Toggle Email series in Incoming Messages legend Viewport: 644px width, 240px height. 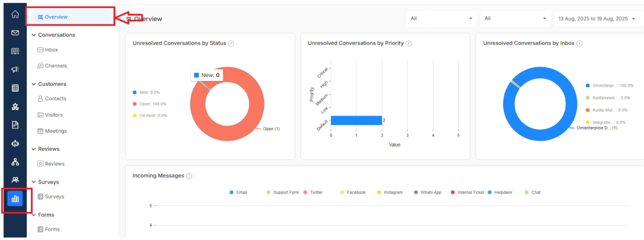238,192
